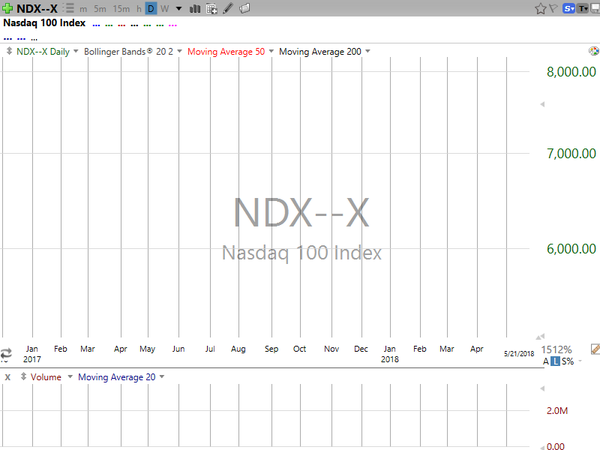The image size is (600, 450).
Task: Open the chart color palette icon
Action: click(593, 51)
